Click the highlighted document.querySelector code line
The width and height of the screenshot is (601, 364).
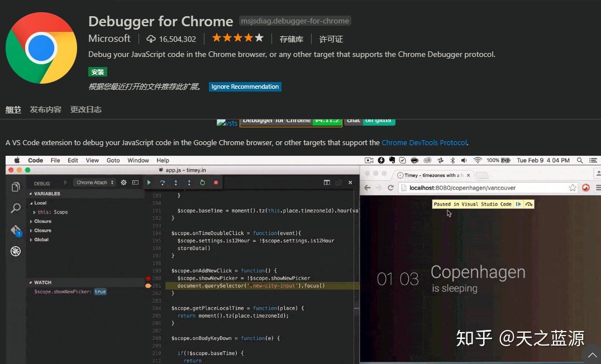pyautogui.click(x=251, y=286)
